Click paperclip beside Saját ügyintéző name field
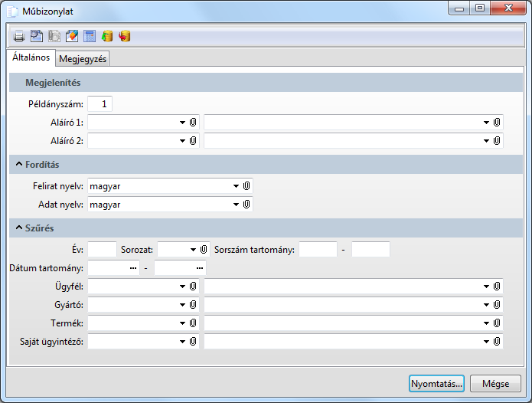The width and height of the screenshot is (532, 403). pos(497,341)
